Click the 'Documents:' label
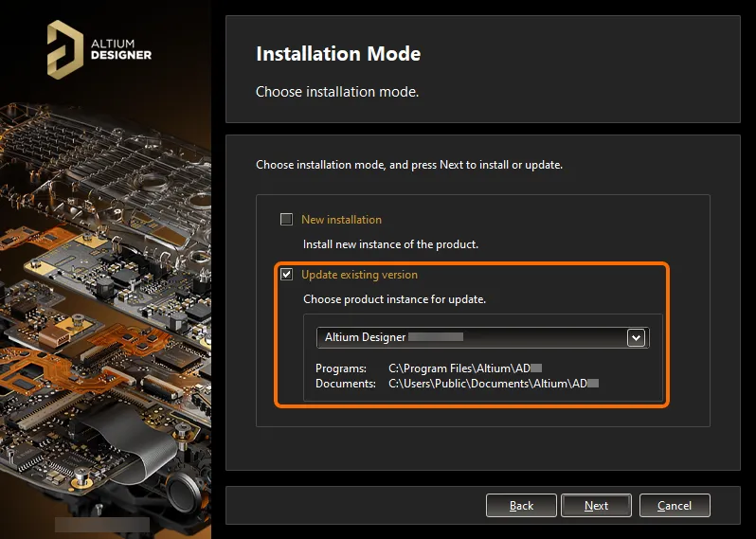756x539 pixels. (346, 384)
